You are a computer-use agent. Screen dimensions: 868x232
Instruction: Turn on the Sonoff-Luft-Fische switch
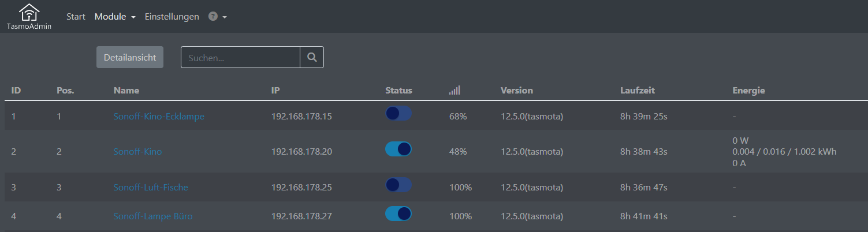click(398, 185)
